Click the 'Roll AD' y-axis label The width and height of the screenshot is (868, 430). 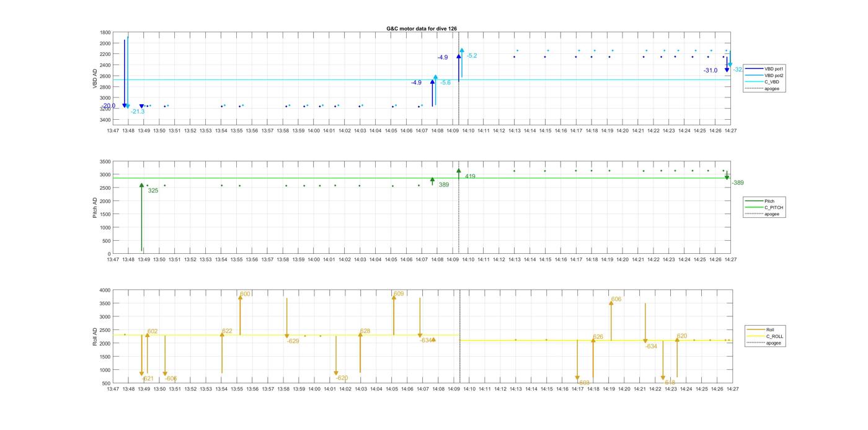[95, 336]
